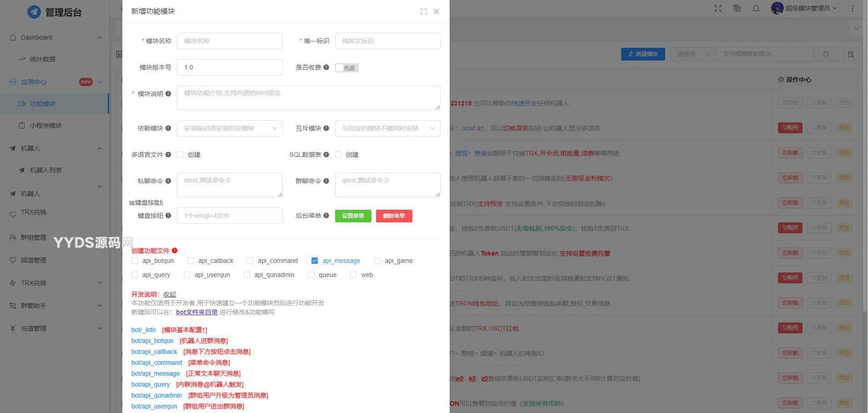The width and height of the screenshot is (868, 413).
Task: Click the language translate icon in header
Action: click(737, 8)
